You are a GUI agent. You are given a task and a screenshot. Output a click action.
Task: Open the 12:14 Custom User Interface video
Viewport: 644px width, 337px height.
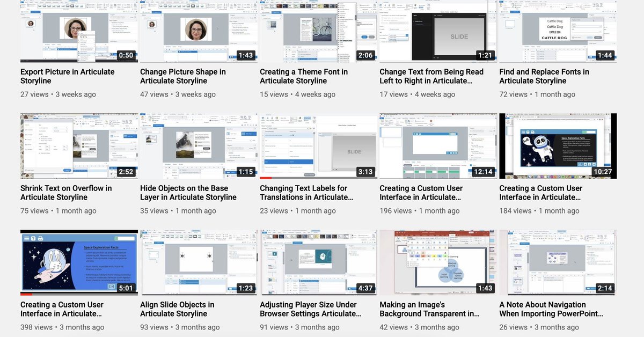(x=438, y=145)
